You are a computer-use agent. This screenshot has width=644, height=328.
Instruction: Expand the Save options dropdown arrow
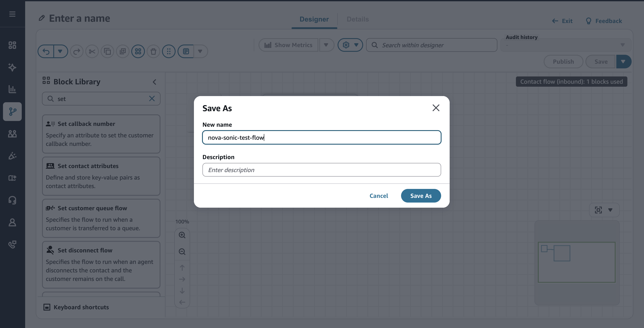[623, 62]
